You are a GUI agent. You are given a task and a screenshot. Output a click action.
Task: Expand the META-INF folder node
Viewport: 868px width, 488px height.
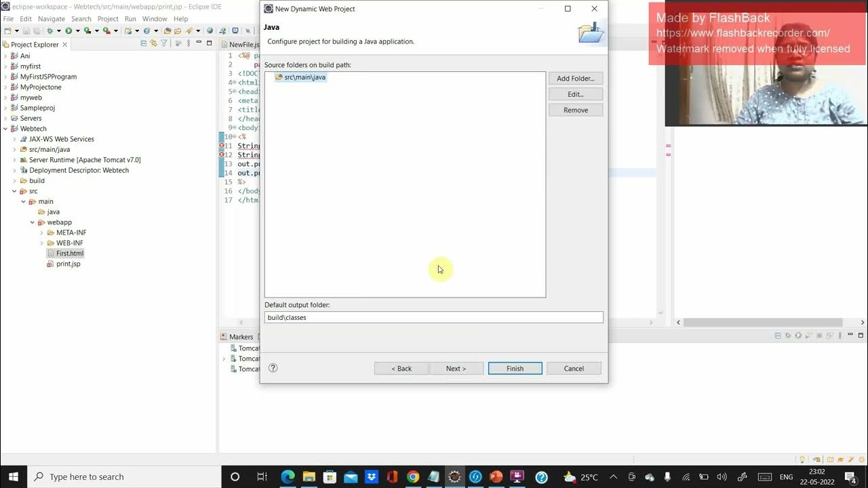41,232
